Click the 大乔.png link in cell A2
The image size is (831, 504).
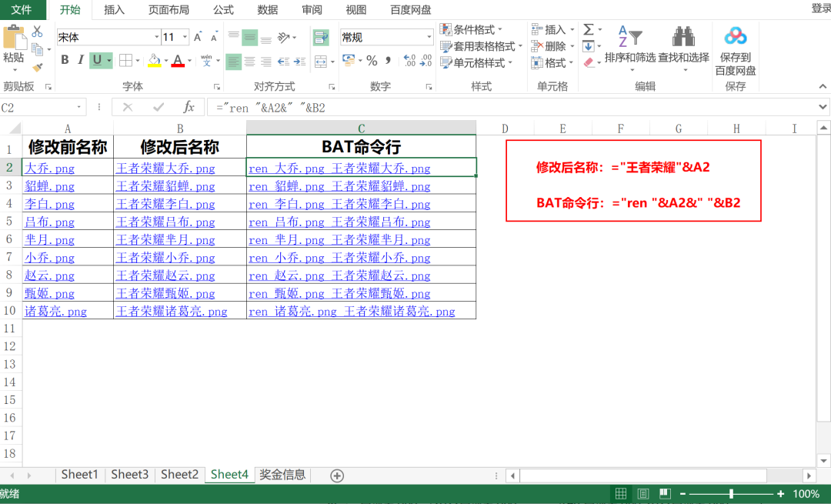pyautogui.click(x=49, y=169)
